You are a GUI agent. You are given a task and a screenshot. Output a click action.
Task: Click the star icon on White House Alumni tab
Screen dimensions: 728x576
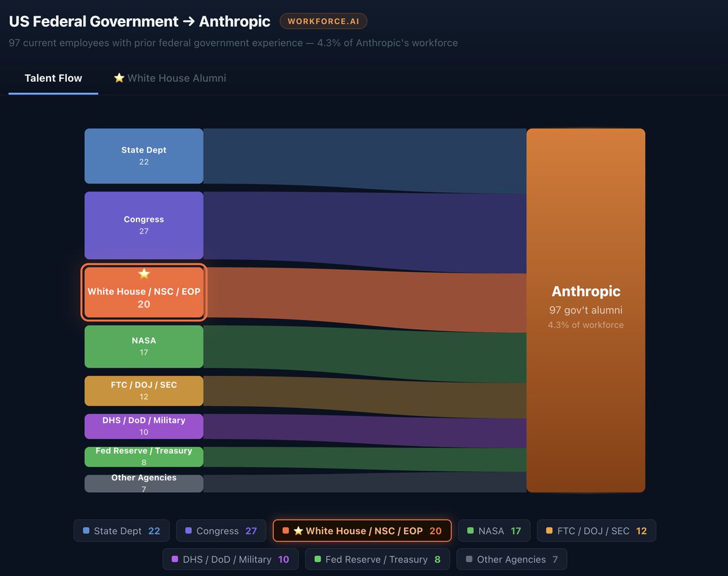[119, 78]
